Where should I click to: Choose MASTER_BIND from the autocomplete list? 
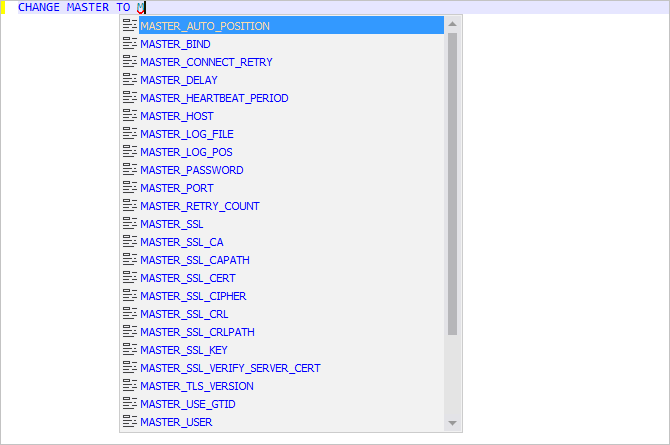coord(282,44)
